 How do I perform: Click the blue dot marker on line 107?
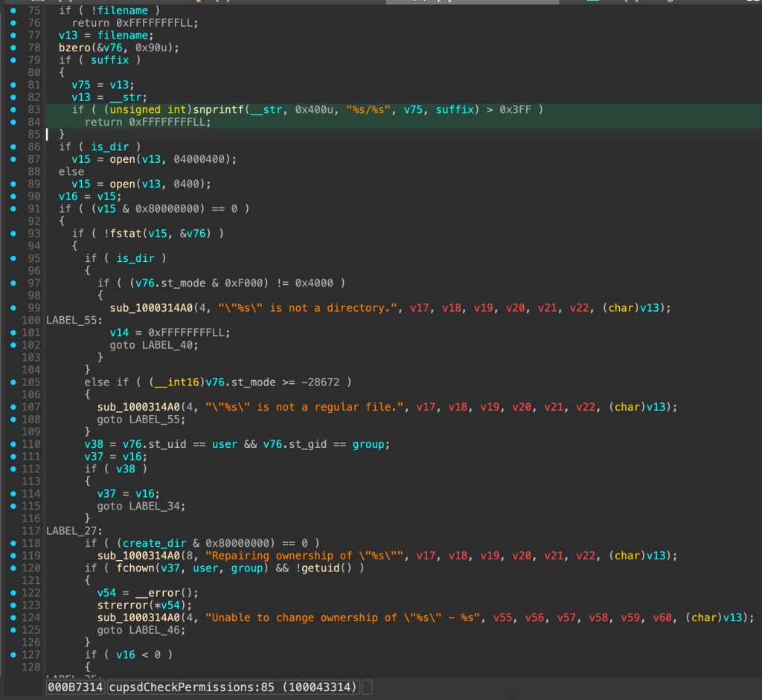(13, 407)
